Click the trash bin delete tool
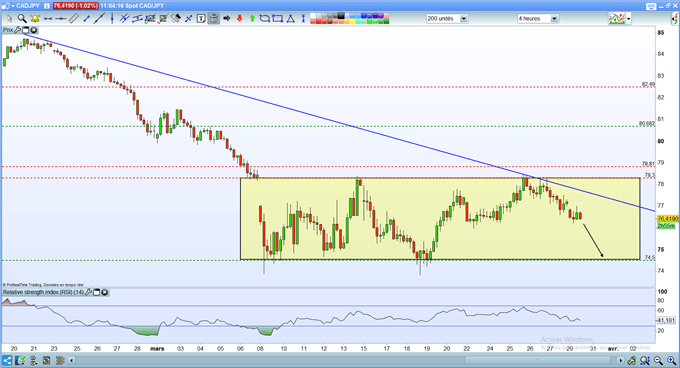Screen dimensions: 680x368 (x=214, y=19)
